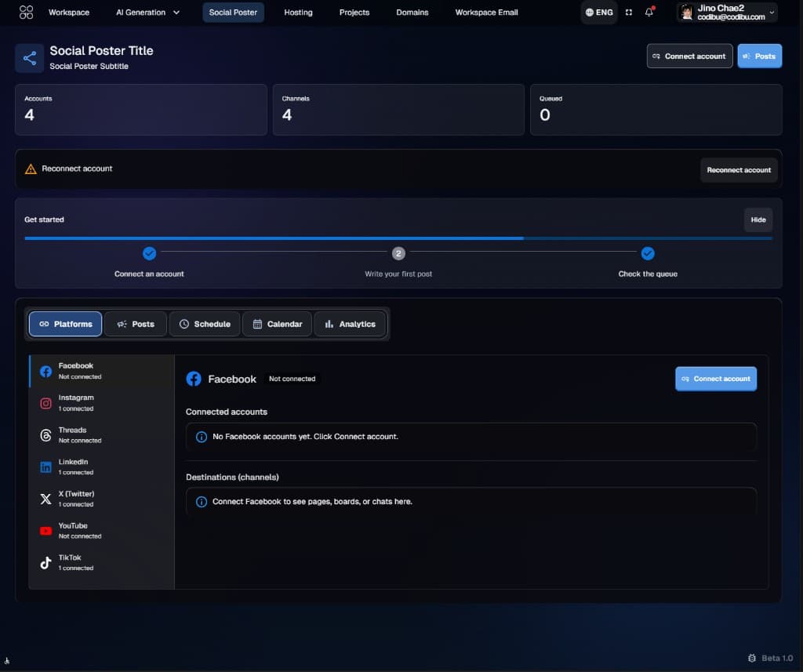Select YouTube in platform list

click(x=101, y=531)
